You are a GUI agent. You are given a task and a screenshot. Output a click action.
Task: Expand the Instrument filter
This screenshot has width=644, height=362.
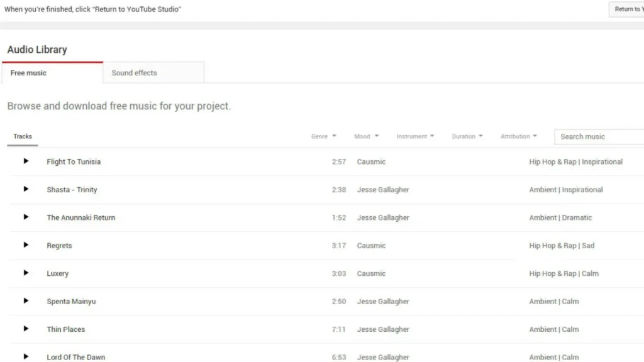(x=415, y=136)
